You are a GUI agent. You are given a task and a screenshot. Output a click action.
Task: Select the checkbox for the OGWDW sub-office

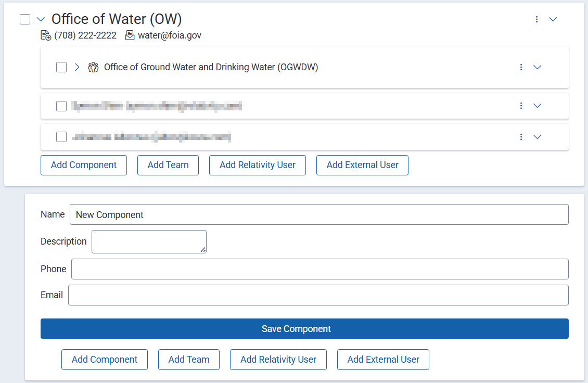(61, 67)
